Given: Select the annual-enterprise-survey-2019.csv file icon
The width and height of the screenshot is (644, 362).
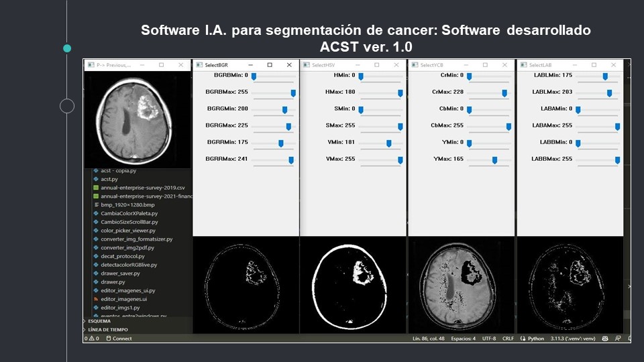Looking at the screenshot, I should (x=95, y=188).
